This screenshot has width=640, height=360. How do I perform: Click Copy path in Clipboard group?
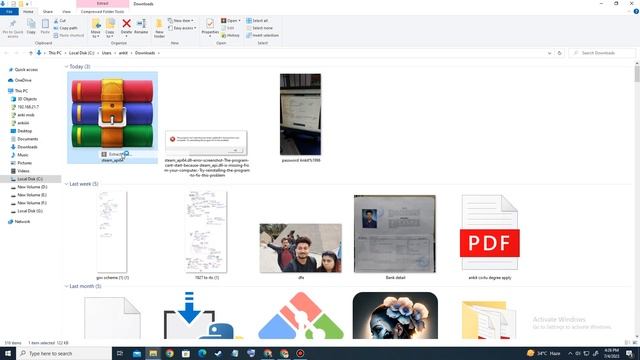(65, 28)
